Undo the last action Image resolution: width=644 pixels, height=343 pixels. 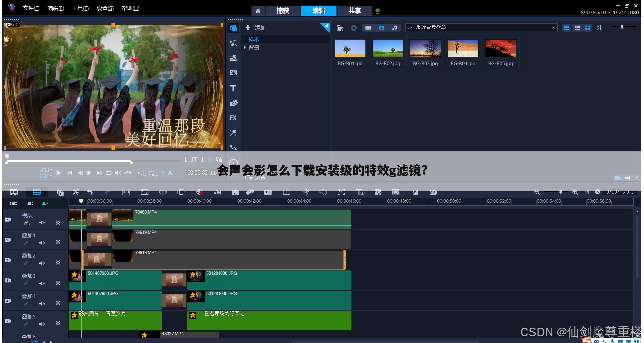[x=90, y=192]
